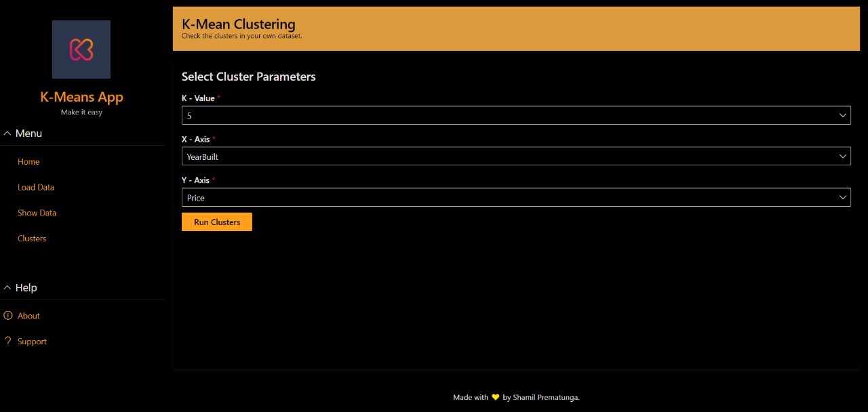Open the Load Data menu item
This screenshot has height=412, width=868.
click(x=36, y=188)
